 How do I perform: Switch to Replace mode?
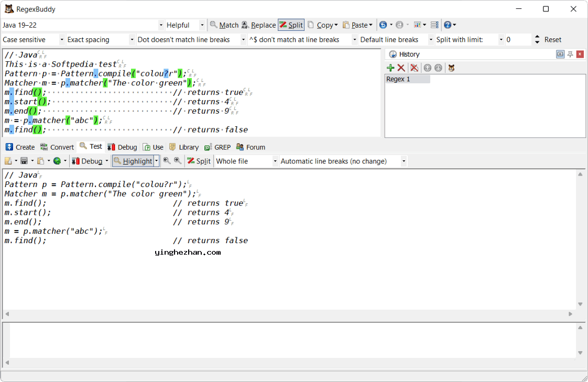pos(259,25)
